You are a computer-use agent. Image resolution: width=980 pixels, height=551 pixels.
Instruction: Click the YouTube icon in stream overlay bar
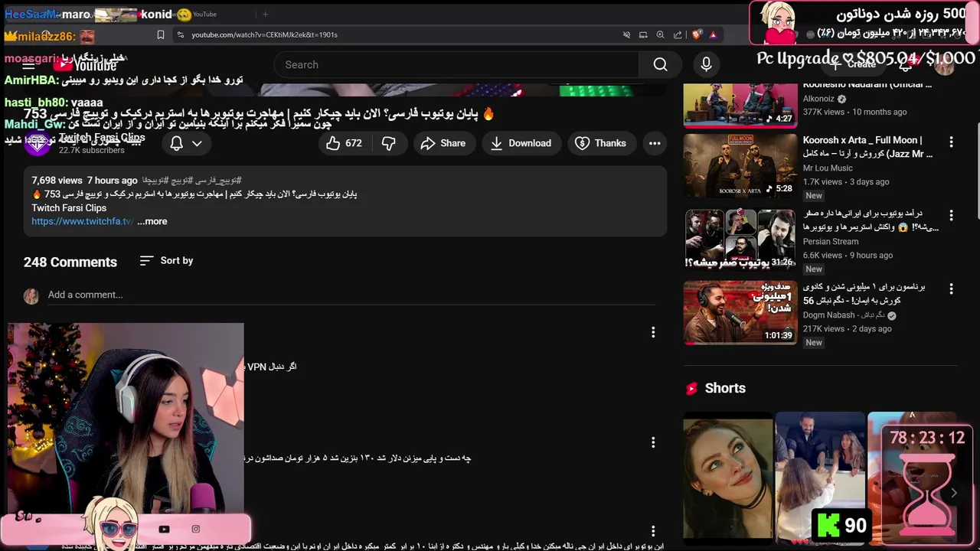(x=164, y=529)
